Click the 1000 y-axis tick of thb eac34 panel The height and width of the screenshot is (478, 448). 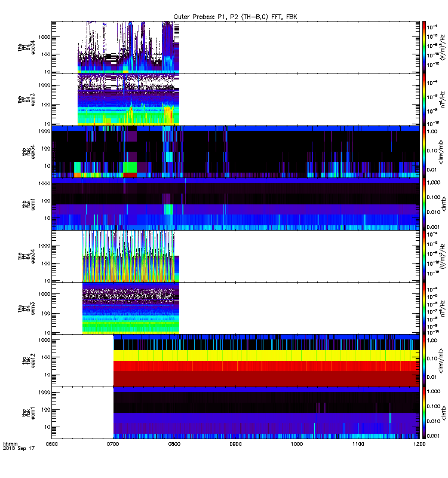44,37
